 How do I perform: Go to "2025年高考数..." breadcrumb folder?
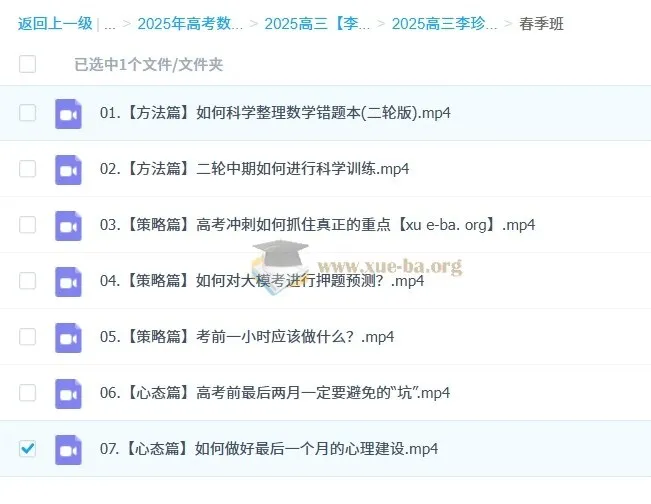click(x=189, y=23)
